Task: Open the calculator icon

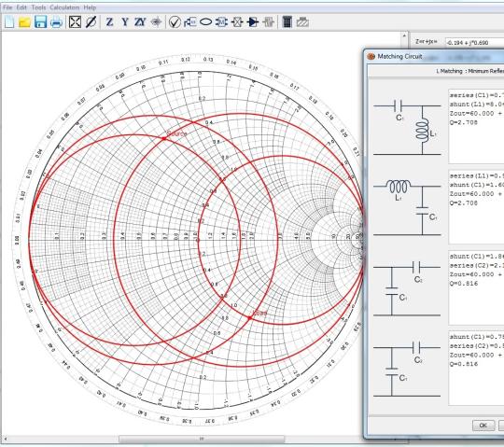Action: coord(287,22)
